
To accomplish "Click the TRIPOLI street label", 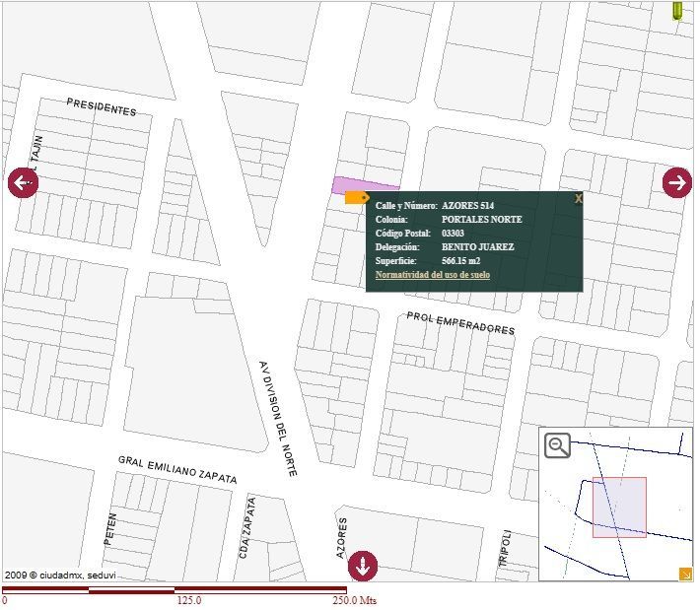I will tap(505, 548).
